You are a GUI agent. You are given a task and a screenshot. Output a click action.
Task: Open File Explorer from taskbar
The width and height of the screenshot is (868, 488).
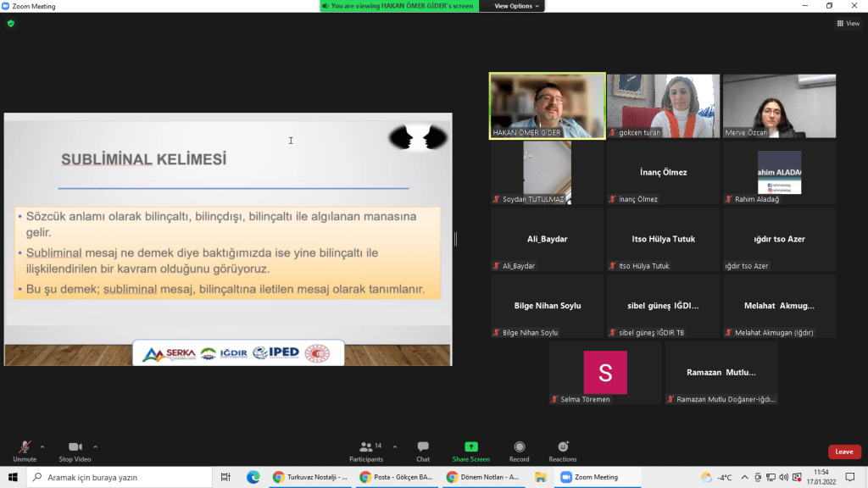coord(540,477)
